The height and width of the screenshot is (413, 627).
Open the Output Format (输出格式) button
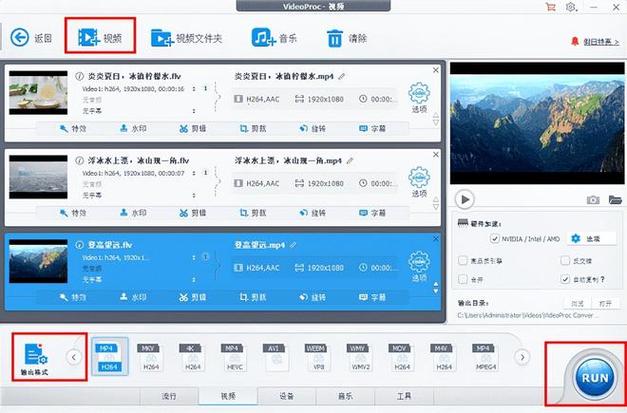(35, 359)
